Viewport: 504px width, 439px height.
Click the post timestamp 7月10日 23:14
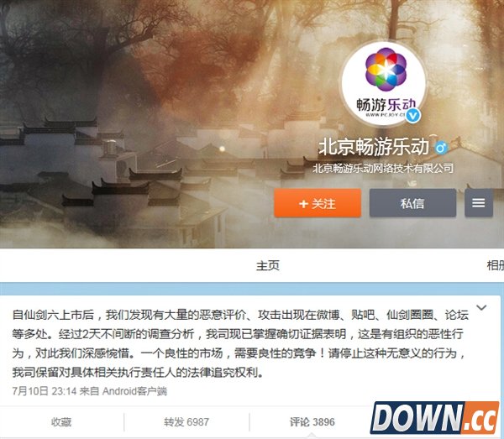tap(45, 391)
